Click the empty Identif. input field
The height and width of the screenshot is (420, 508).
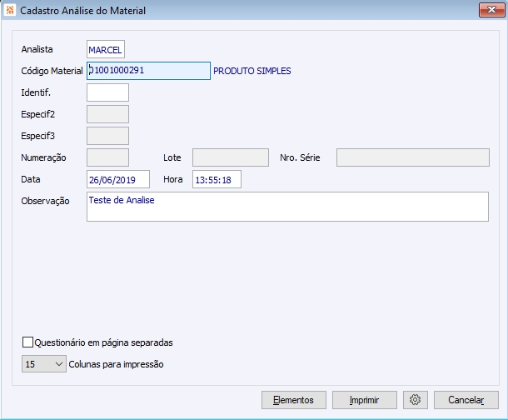107,92
